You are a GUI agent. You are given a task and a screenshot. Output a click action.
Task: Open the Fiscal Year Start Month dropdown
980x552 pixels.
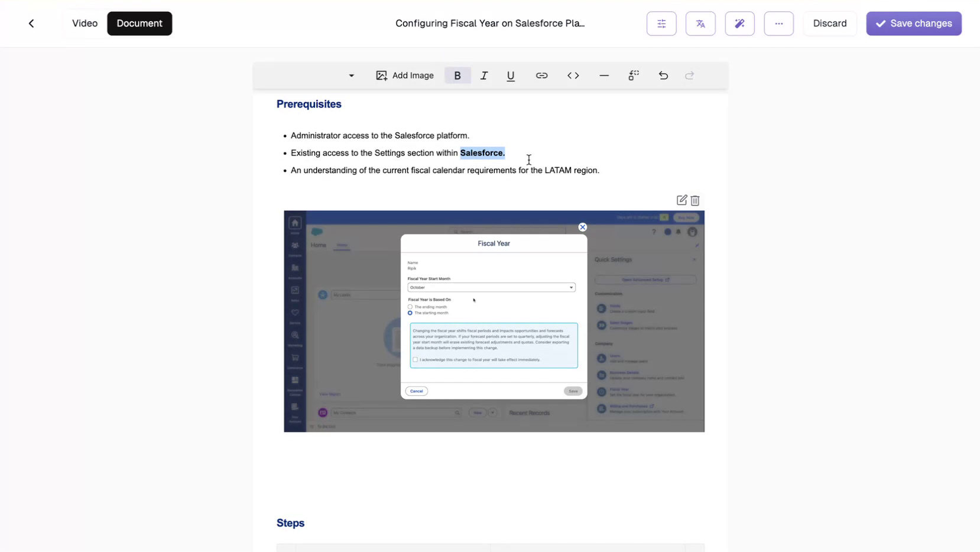click(x=491, y=287)
